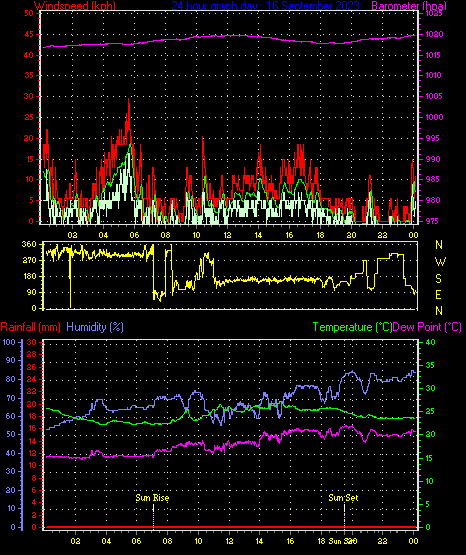Click the 60 value on humidity axis

(x=11, y=416)
